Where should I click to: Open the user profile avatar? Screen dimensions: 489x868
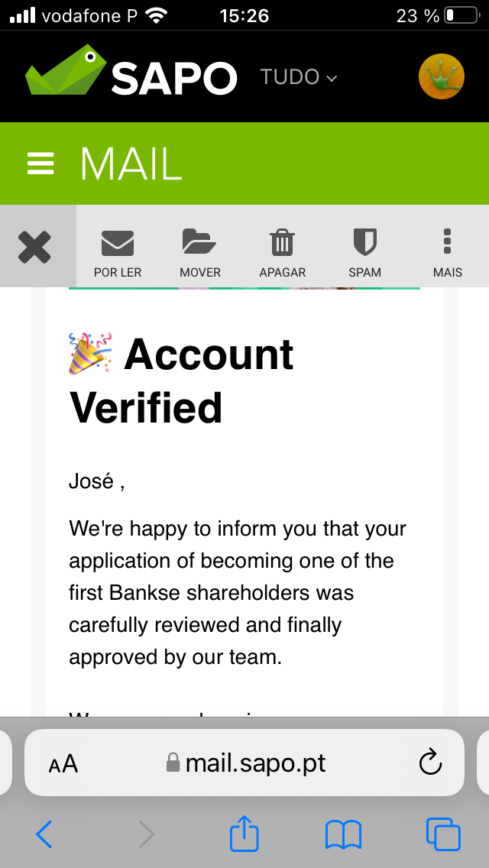442,76
